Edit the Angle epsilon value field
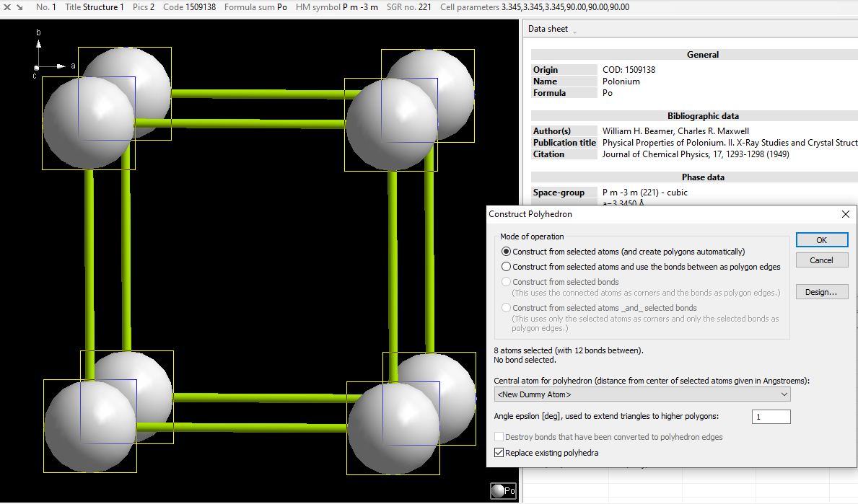Image resolution: width=858 pixels, height=504 pixels. coord(771,416)
